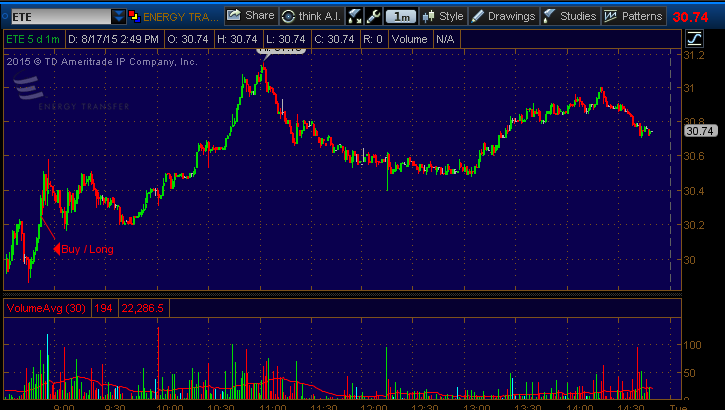This screenshot has width=725, height=410.
Task: Click the date D: 8/17/15 2:49 PM readout
Action: tap(114, 39)
